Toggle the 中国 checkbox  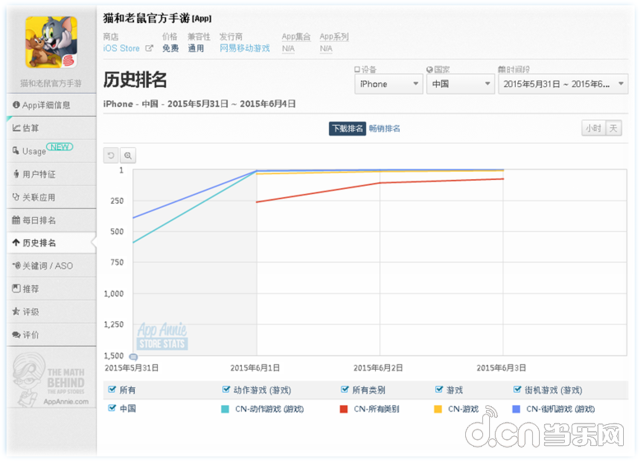coord(112,408)
